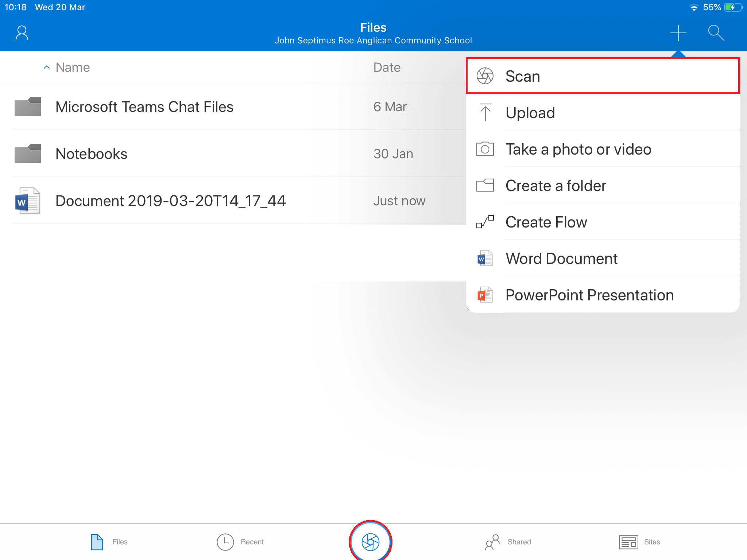Select Create Flow option
747x560 pixels.
point(603,222)
